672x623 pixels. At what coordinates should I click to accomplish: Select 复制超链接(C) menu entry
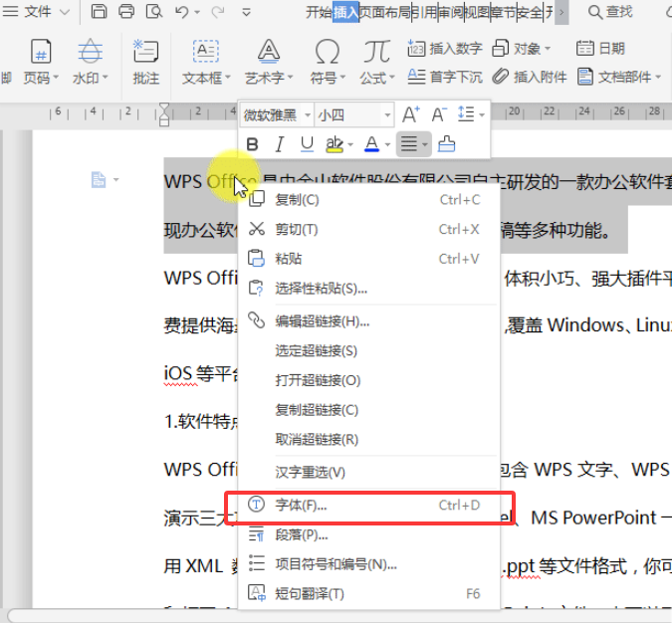[x=368, y=410]
